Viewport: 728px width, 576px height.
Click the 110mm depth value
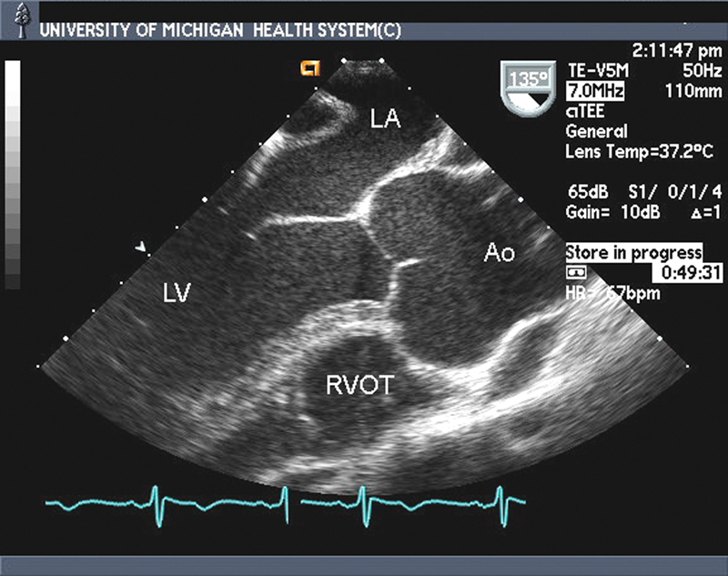tap(680, 91)
